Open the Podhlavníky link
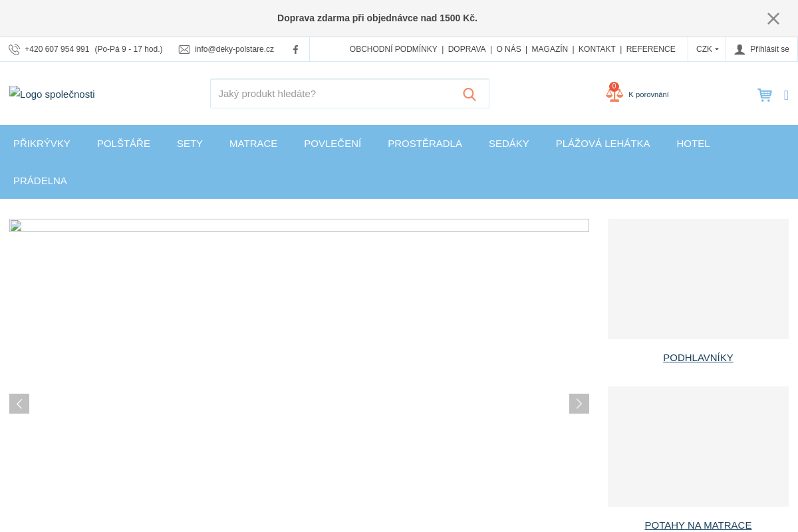The width and height of the screenshot is (798, 532). click(x=698, y=358)
